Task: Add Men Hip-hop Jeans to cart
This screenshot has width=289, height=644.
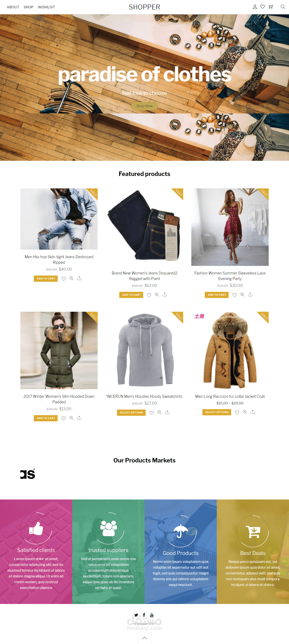Action: pos(46,279)
